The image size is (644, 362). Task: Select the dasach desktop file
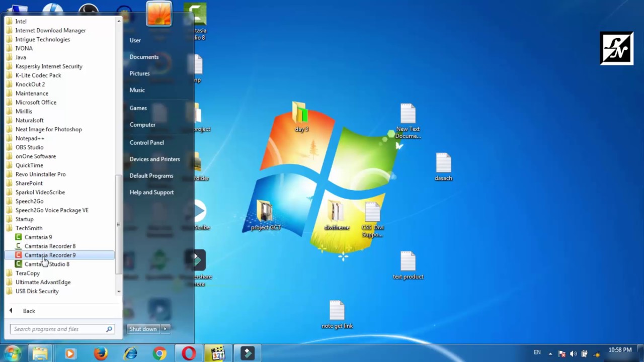tap(443, 167)
